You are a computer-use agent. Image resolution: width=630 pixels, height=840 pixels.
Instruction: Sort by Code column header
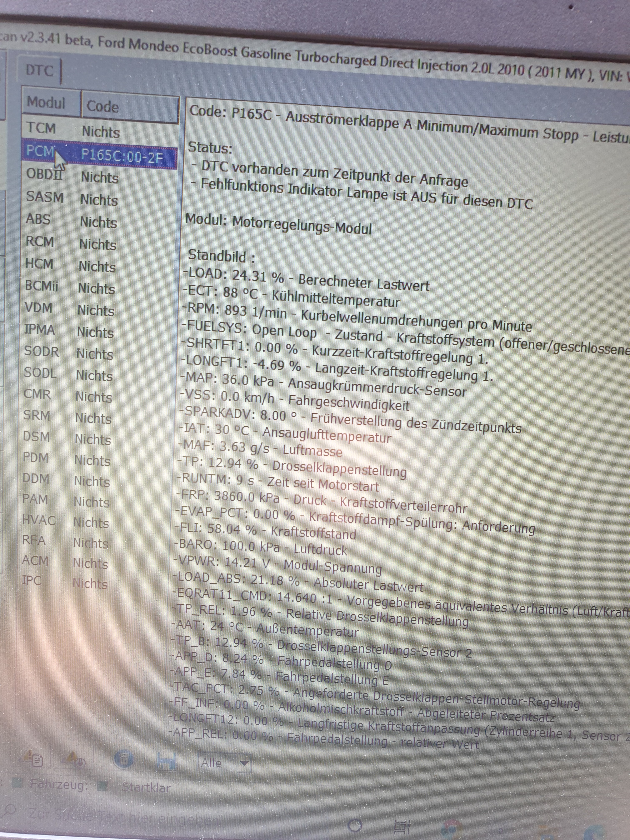point(102,106)
